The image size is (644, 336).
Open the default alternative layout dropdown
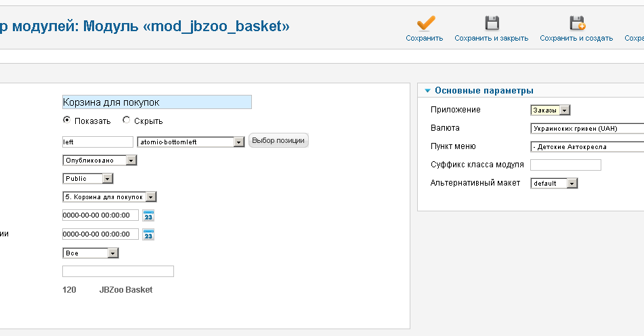coord(572,184)
